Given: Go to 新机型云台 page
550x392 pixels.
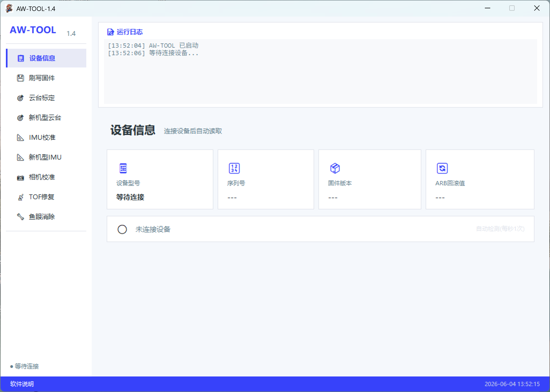Looking at the screenshot, I should (46, 118).
